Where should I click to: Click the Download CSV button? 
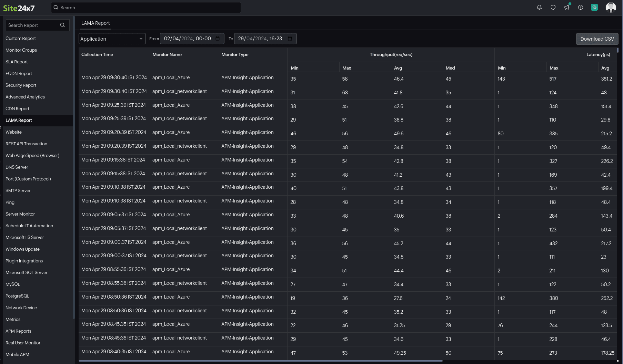point(597,39)
